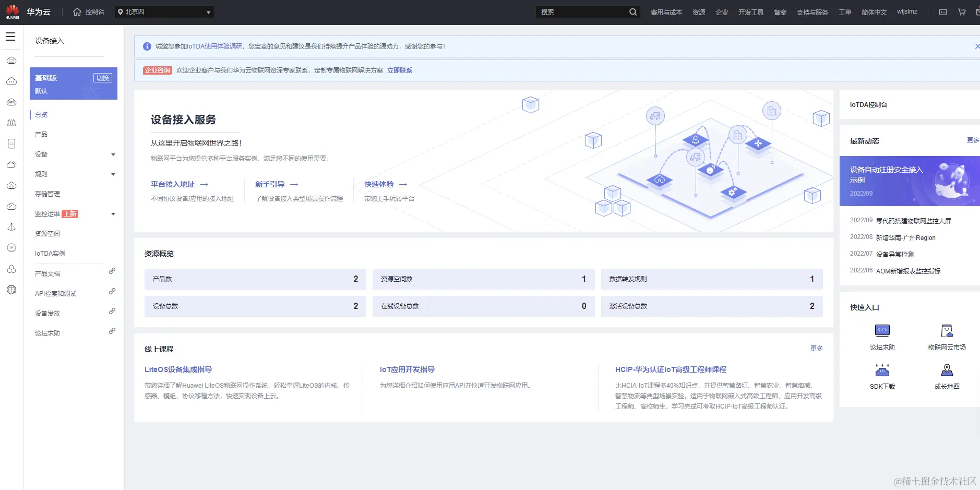Screen dimensions: 980x490
Task: Open news item 新增华南-广州Region
Action: coord(906,237)
